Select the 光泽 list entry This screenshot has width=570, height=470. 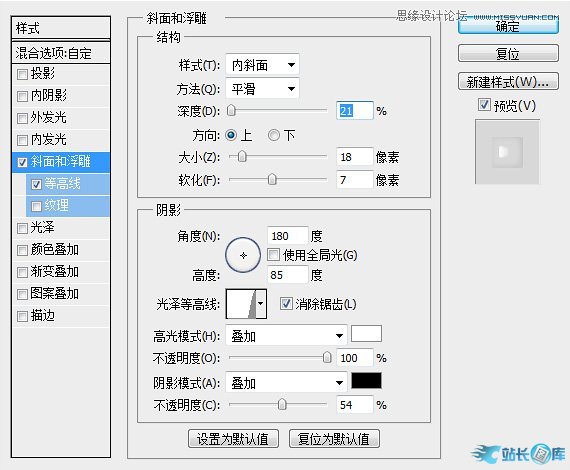(x=61, y=228)
